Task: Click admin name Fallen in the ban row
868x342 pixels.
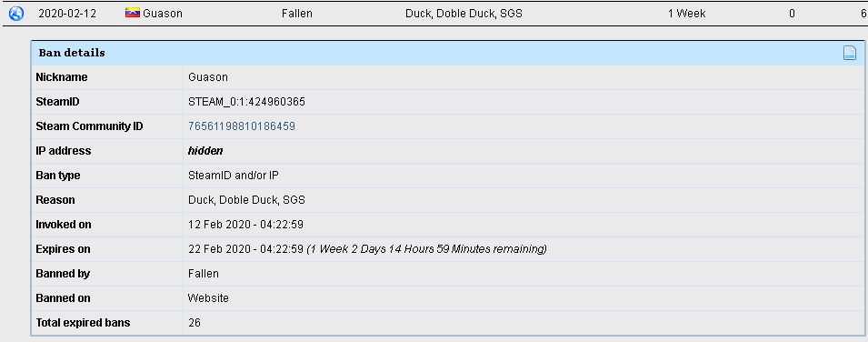Action: (x=296, y=14)
